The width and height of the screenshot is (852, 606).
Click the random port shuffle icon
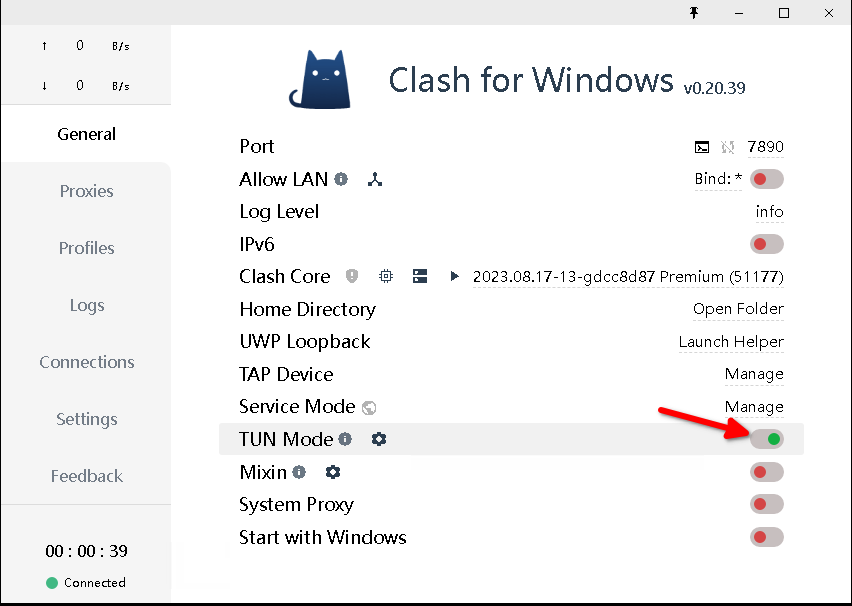pos(727,147)
